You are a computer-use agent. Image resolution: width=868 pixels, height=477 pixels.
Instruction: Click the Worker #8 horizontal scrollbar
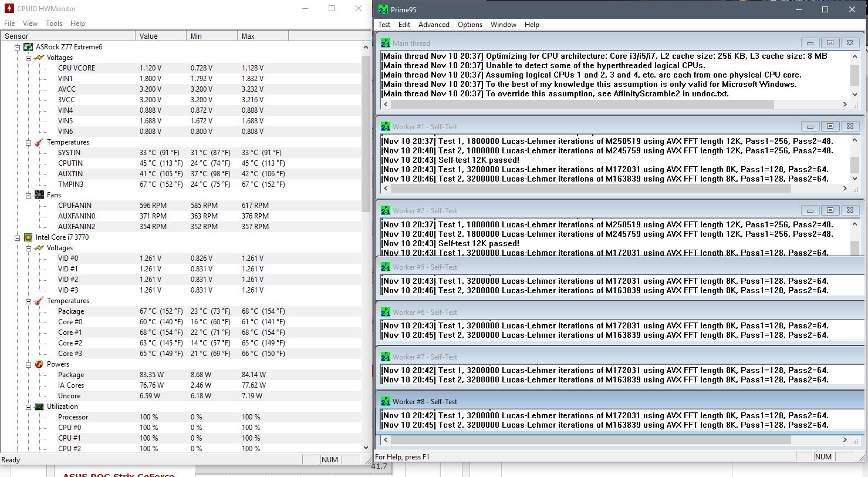coord(614,439)
